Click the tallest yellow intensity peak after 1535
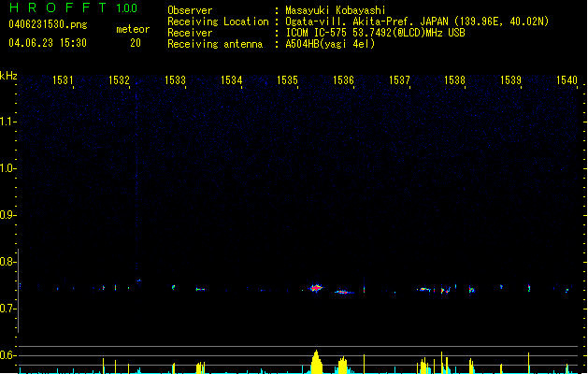Image resolution: width=588 pixels, height=374 pixels. click(317, 362)
